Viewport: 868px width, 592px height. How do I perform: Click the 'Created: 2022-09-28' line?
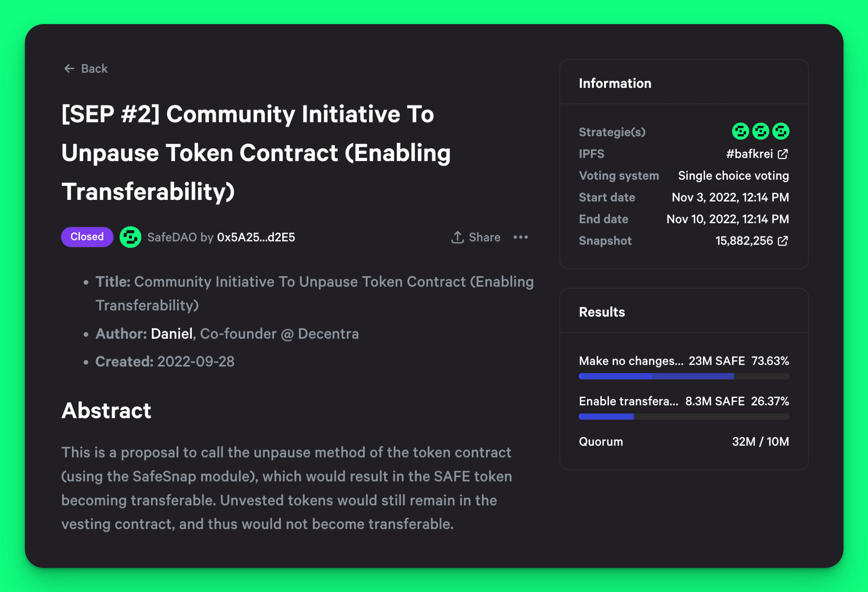tap(165, 361)
